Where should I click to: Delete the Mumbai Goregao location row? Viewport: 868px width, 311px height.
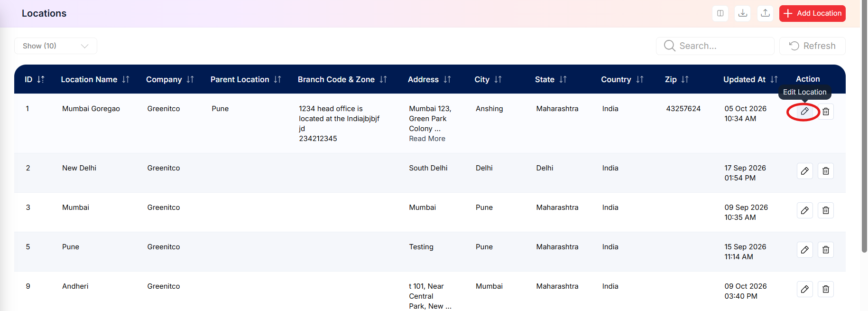click(x=826, y=112)
